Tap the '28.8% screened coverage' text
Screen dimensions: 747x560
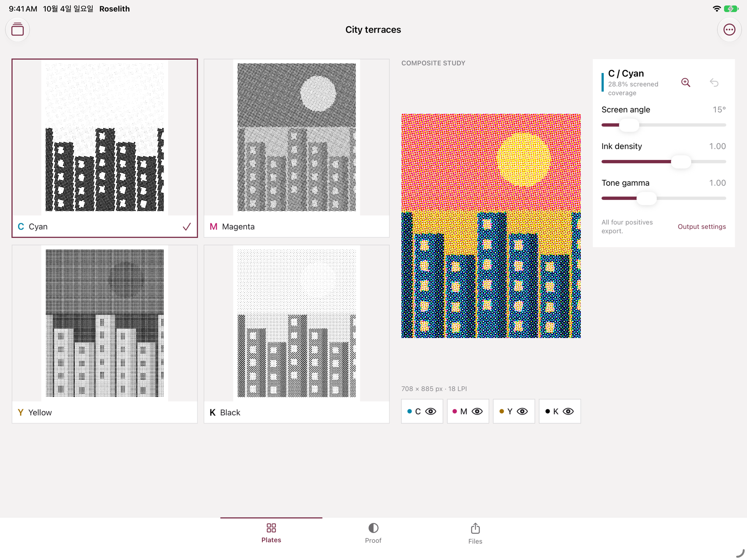coord(633,88)
